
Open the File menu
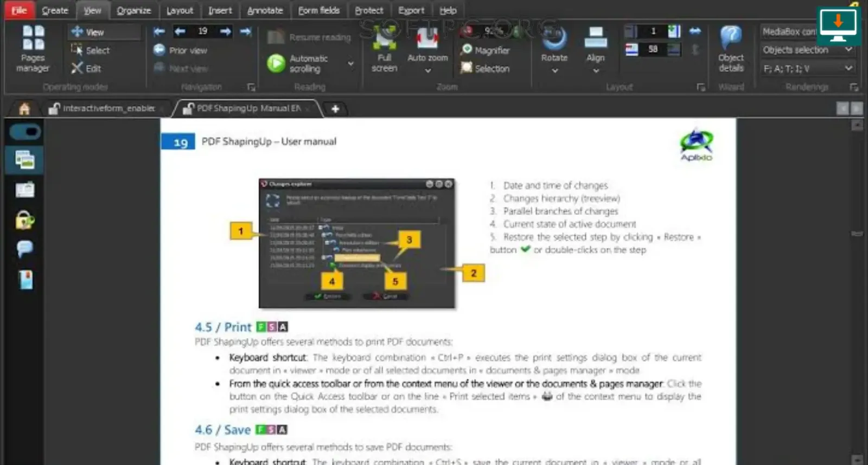[x=20, y=10]
